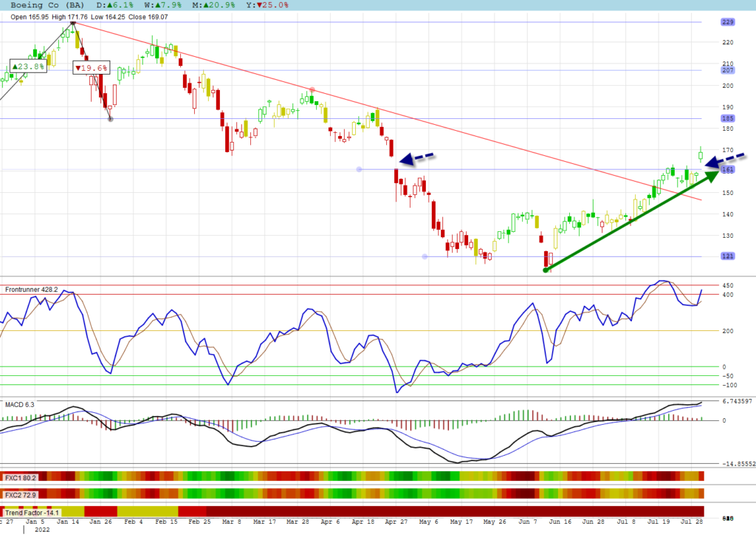
Task: Select the 207 price level tag
Action: coord(727,70)
